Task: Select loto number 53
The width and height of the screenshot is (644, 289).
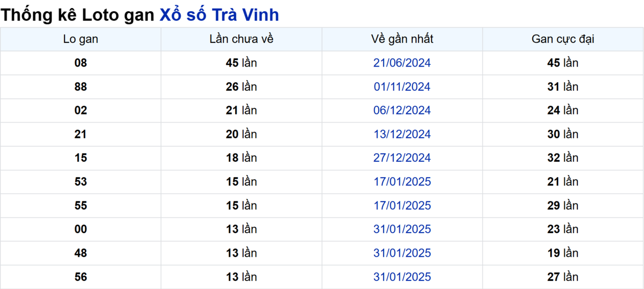Action: 80,182
